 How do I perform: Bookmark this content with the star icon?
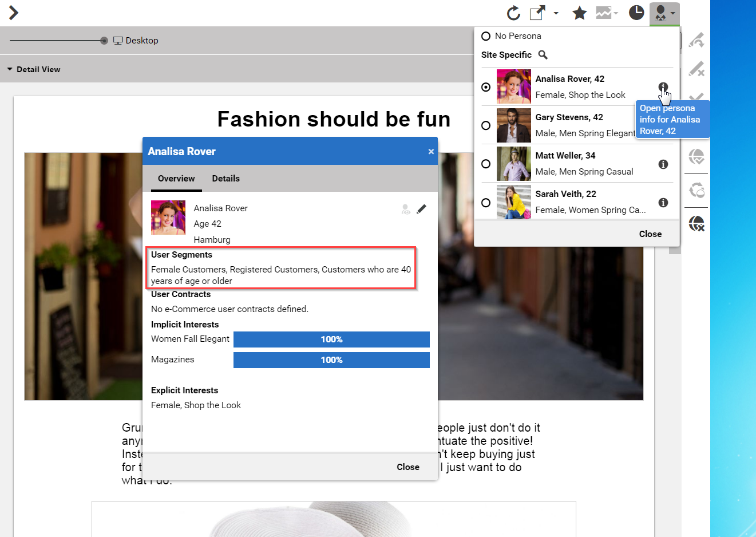point(579,13)
